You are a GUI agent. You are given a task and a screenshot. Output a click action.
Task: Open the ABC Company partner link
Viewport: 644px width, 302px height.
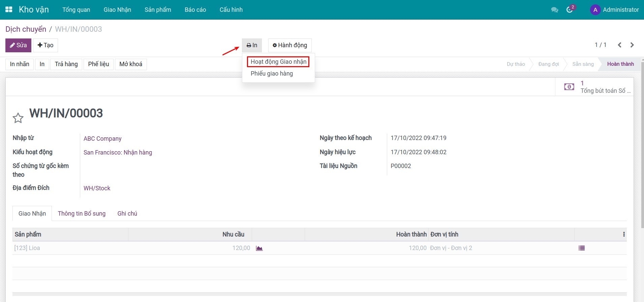[102, 139]
